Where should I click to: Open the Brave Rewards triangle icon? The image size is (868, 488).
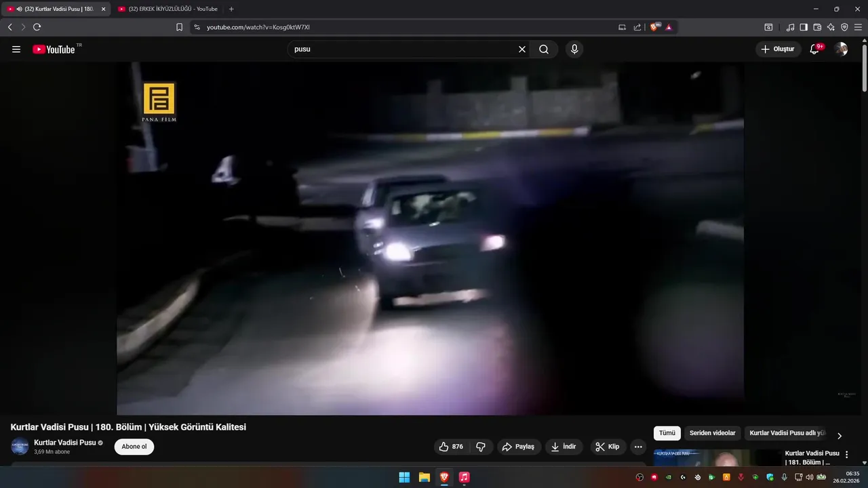coord(669,27)
